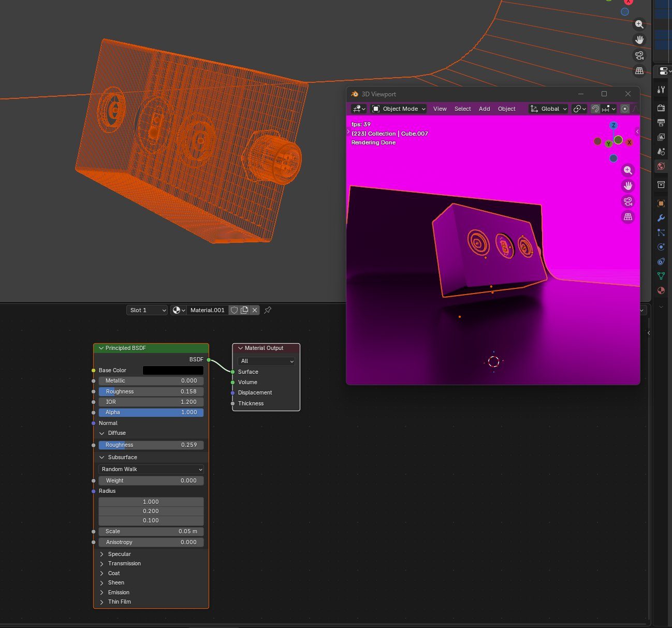Open the Tool properties tab
The height and width of the screenshot is (628, 672).
click(x=661, y=90)
